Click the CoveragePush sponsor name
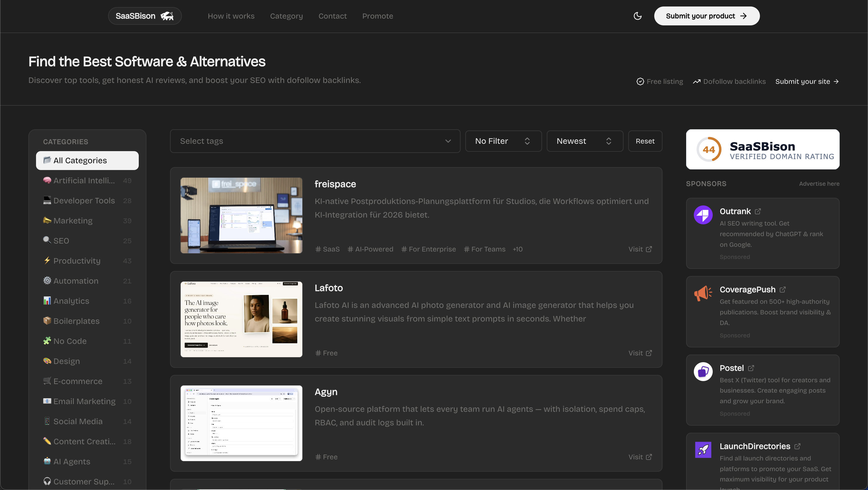 click(x=747, y=290)
